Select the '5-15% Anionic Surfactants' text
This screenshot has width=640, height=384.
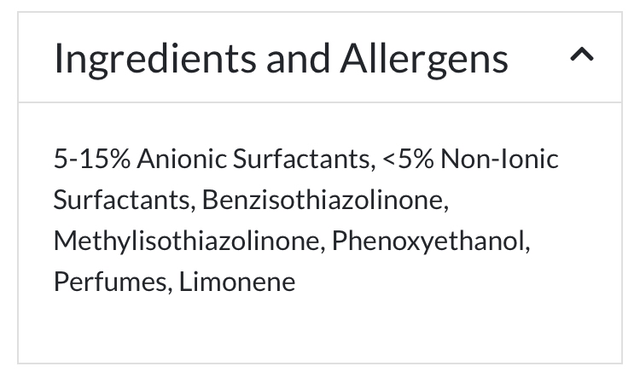(x=212, y=159)
